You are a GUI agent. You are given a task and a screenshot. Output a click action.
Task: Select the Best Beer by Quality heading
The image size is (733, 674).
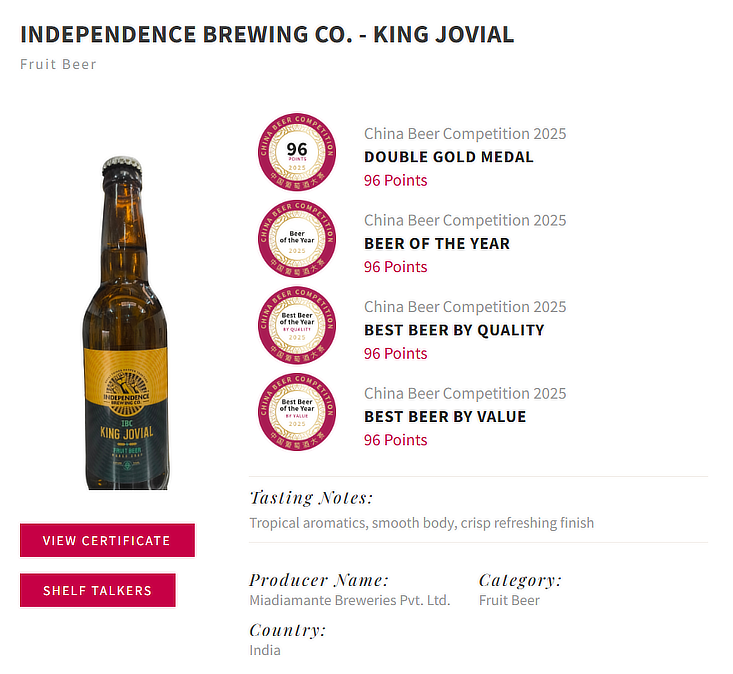tap(454, 330)
